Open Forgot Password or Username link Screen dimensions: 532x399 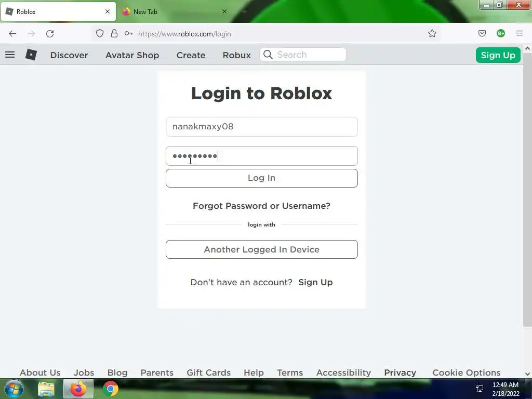click(262, 206)
